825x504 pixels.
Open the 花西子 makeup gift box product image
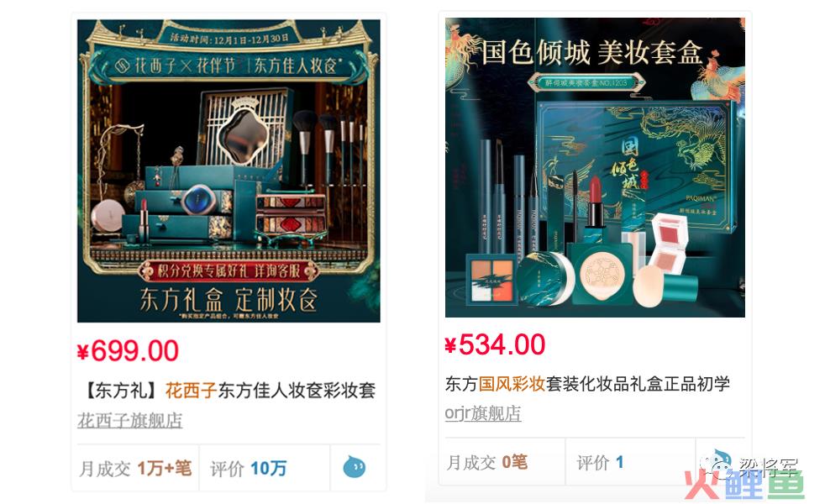[x=229, y=171]
